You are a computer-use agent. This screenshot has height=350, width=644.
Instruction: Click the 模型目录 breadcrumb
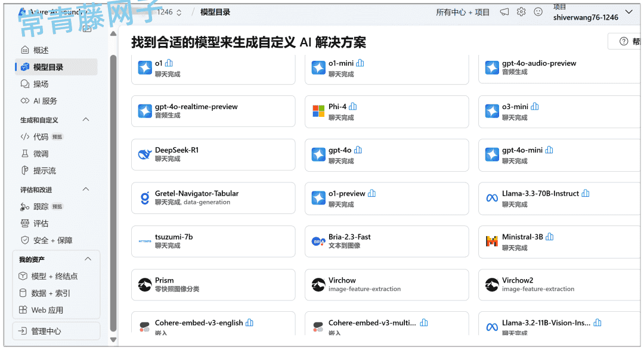(215, 13)
